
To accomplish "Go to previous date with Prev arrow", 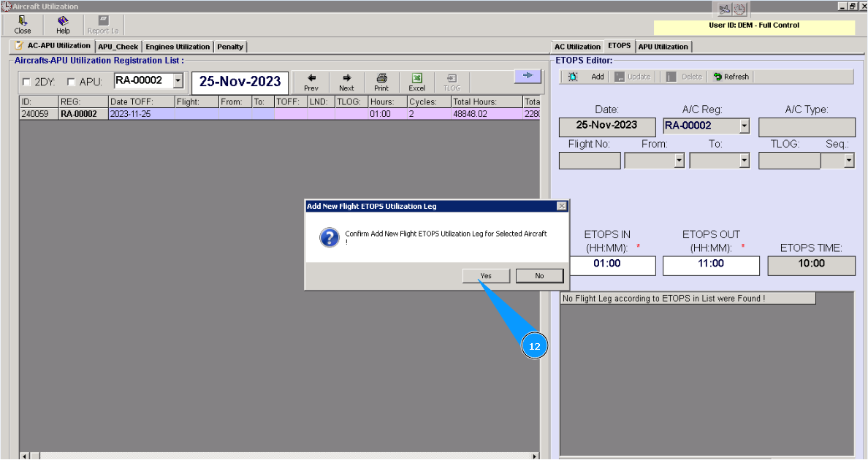I will [311, 82].
